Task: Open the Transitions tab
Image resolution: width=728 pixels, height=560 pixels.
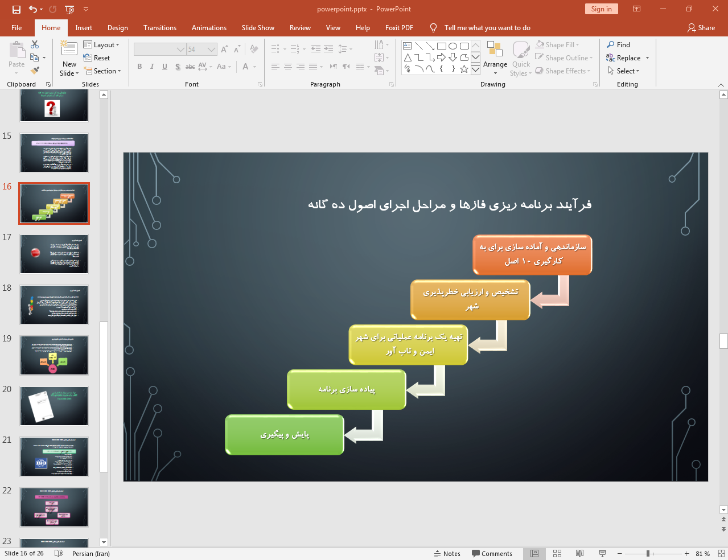Action: (159, 28)
